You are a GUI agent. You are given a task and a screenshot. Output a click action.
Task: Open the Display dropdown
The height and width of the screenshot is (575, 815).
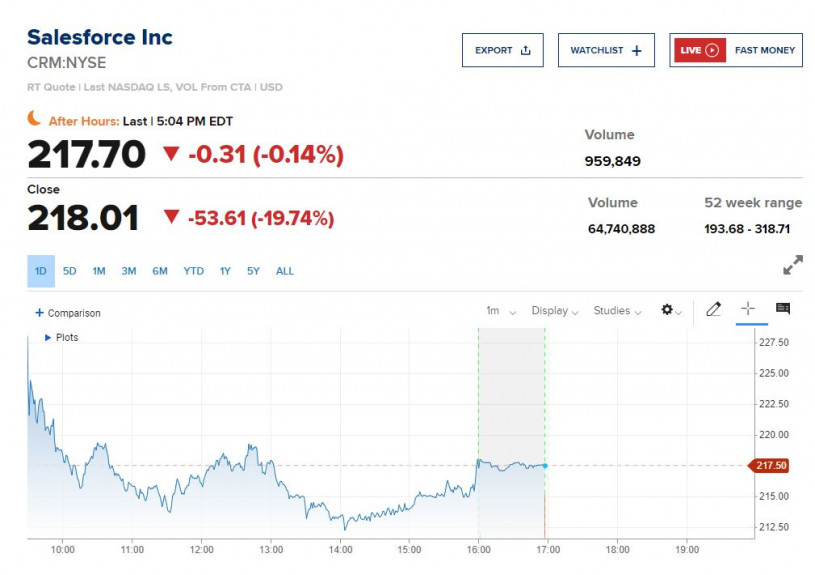click(555, 311)
